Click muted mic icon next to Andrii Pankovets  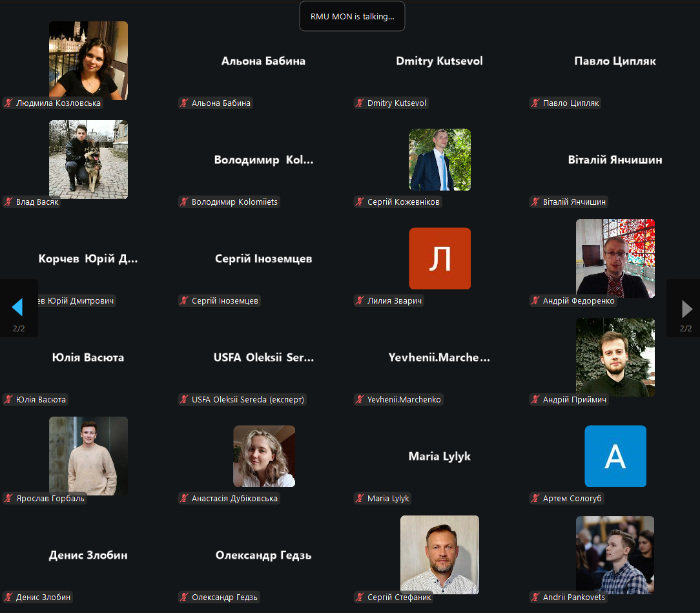535,597
